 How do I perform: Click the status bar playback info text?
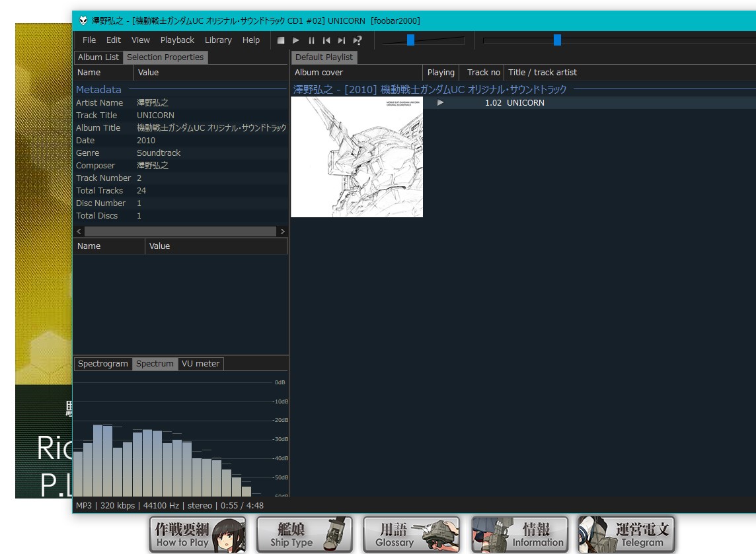[170, 505]
